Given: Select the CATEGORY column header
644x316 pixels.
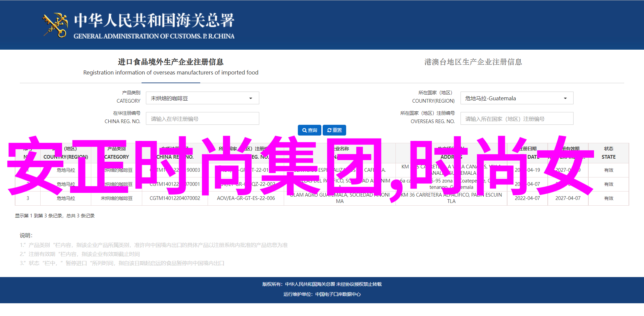Looking at the screenshot, I should pyautogui.click(x=116, y=153).
